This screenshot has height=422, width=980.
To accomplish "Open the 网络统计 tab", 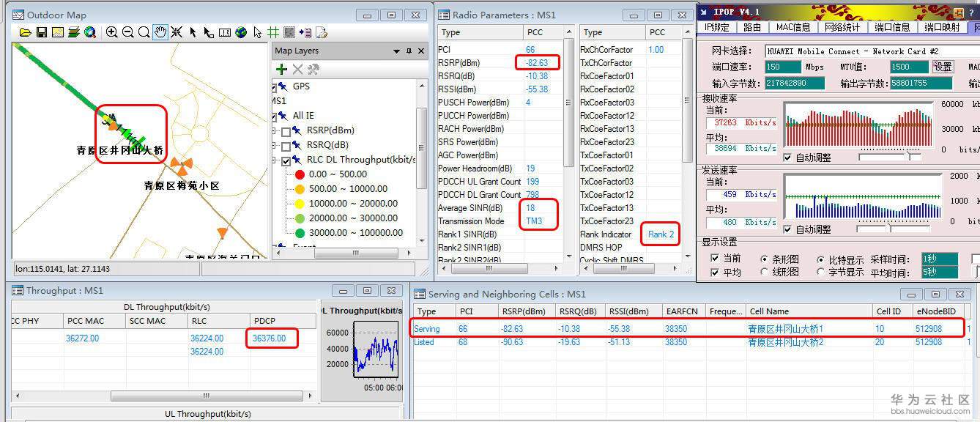I will tap(842, 27).
